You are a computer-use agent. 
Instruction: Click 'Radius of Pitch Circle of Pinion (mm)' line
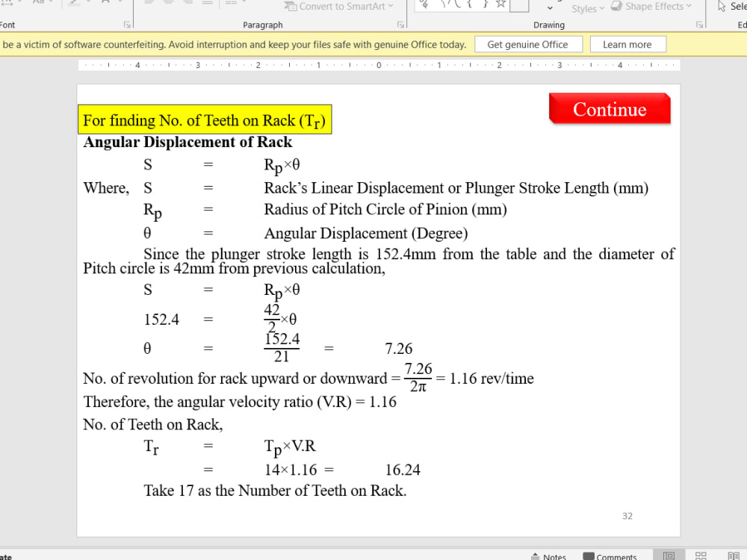[x=385, y=210]
